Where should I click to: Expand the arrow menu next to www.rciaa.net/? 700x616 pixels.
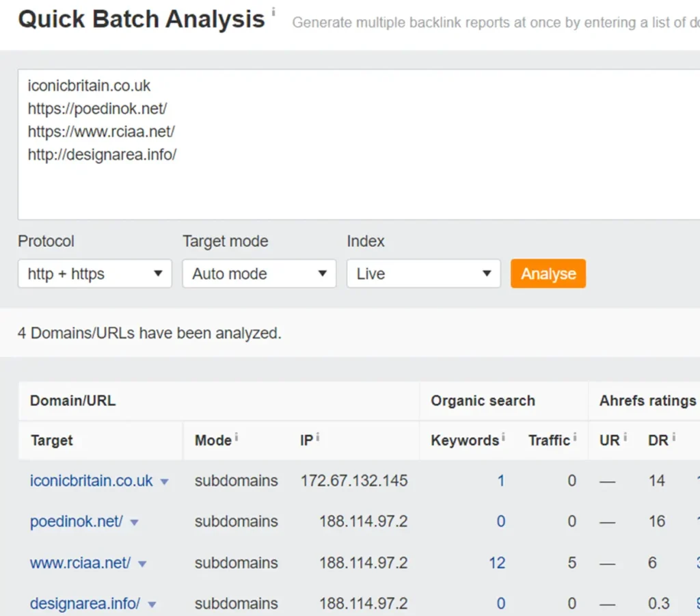pos(142,564)
